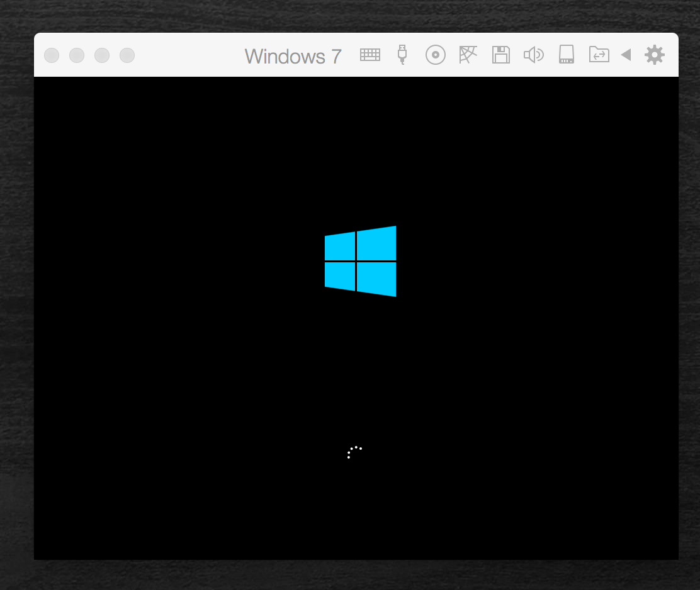Viewport: 700px width, 590px height.
Task: Click the USB devices icon
Action: pyautogui.click(x=402, y=55)
